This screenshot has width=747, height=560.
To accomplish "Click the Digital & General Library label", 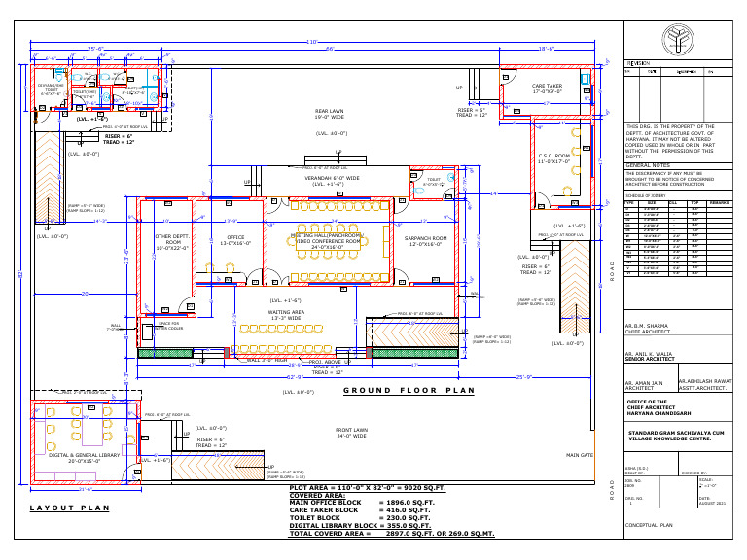I will (x=84, y=458).
